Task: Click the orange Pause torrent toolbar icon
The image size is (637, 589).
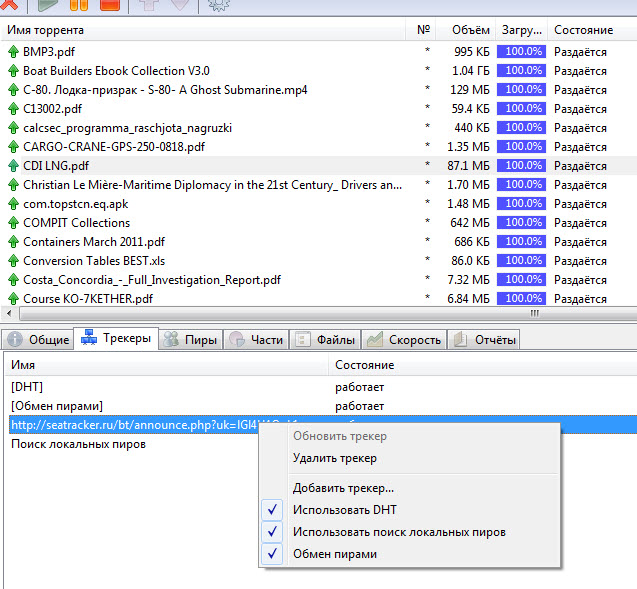Action: (x=79, y=5)
